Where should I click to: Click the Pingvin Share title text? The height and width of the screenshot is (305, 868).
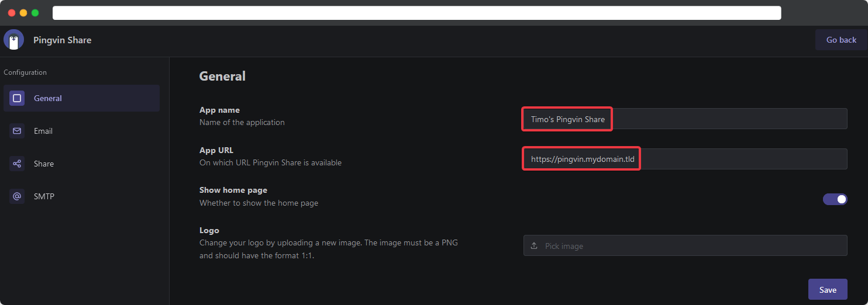(x=63, y=40)
